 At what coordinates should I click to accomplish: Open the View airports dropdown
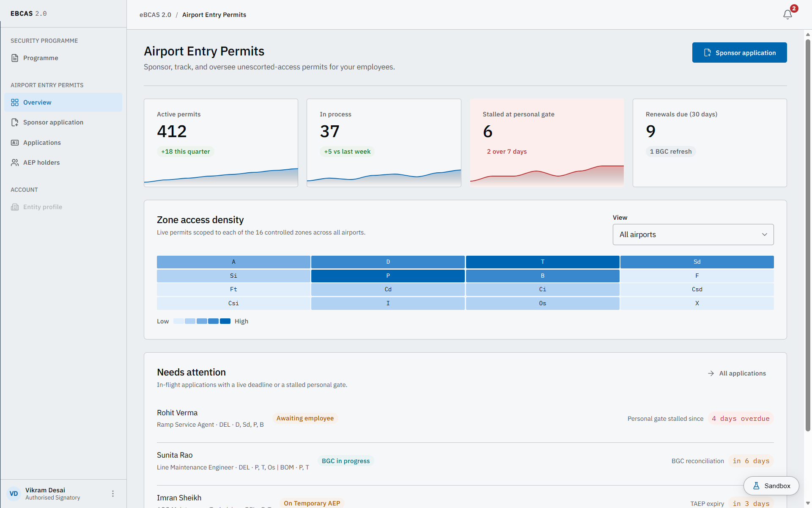[693, 235]
